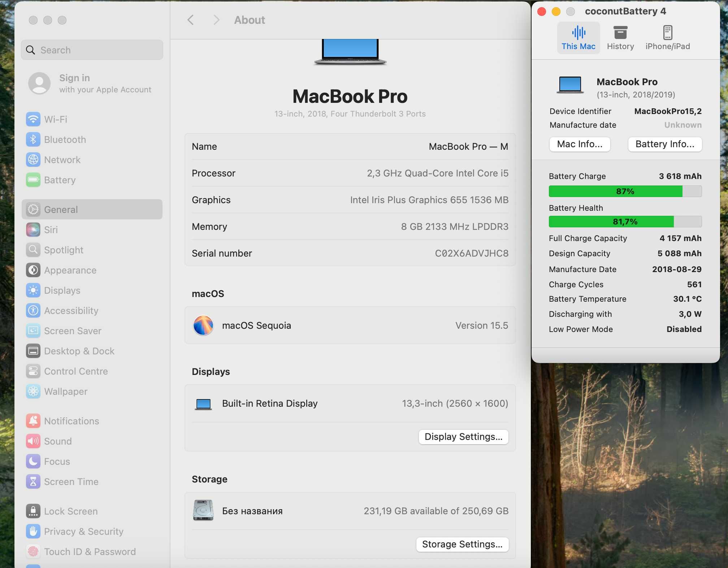Open Notifications settings

(92, 421)
